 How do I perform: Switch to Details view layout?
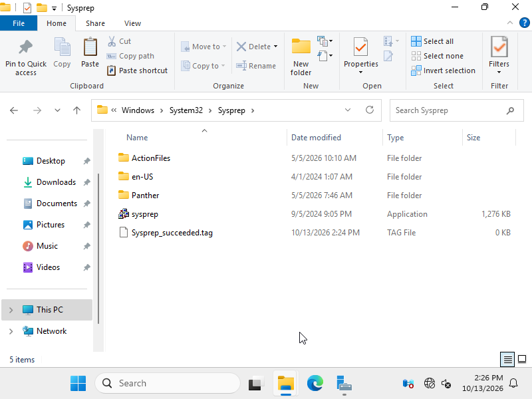pyautogui.click(x=507, y=359)
